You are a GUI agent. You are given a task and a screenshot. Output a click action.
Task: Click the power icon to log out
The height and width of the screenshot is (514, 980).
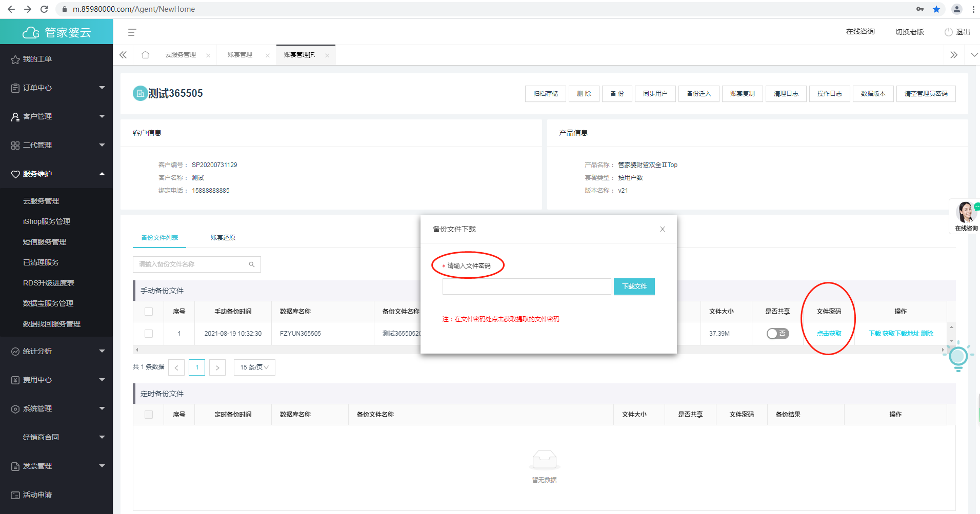click(948, 32)
